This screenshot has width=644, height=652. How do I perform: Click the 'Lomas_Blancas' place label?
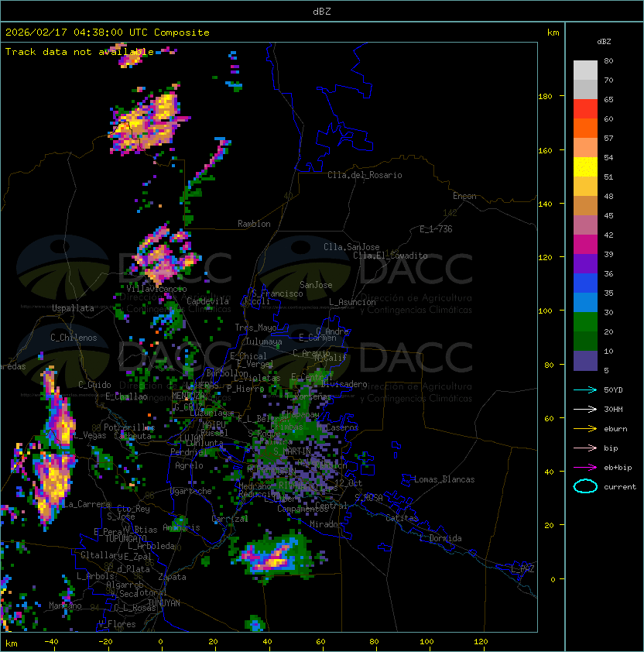(x=444, y=479)
